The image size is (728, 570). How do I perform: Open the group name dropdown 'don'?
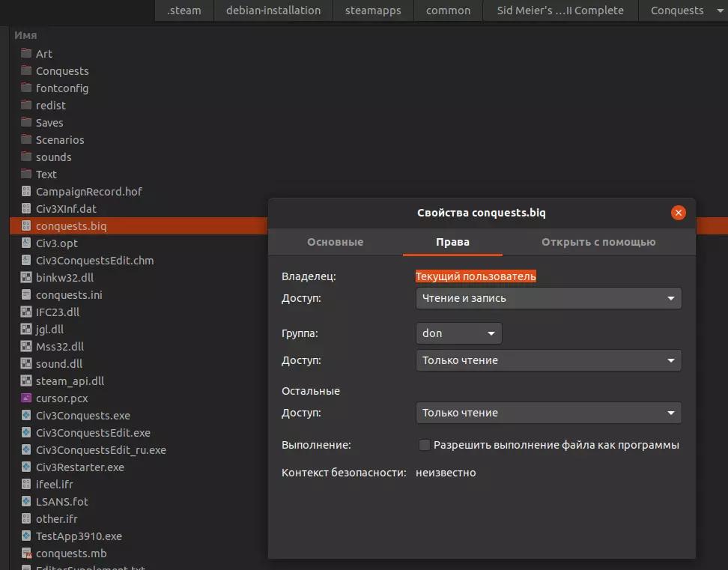click(x=458, y=333)
